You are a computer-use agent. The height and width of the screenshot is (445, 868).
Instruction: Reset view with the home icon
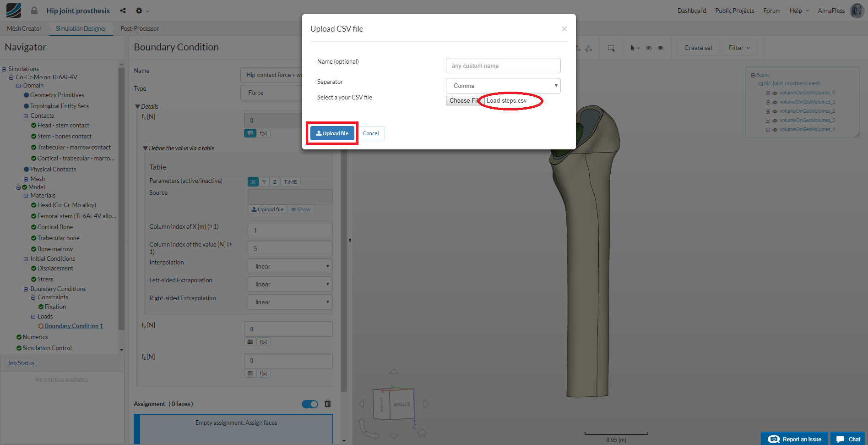[x=422, y=433]
